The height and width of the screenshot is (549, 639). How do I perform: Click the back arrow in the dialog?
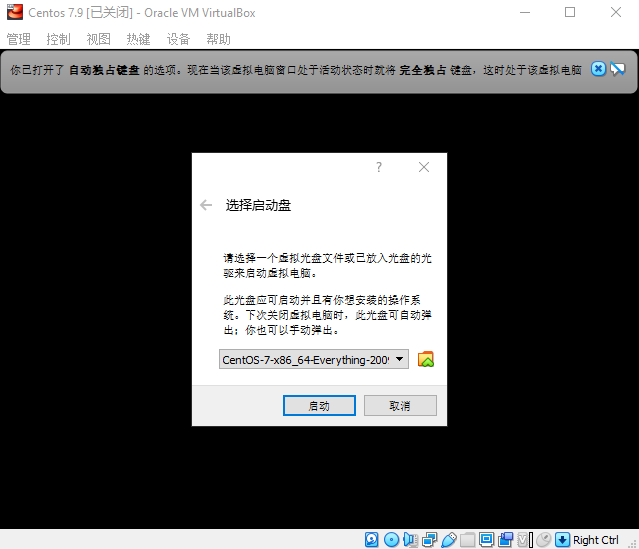pos(206,205)
